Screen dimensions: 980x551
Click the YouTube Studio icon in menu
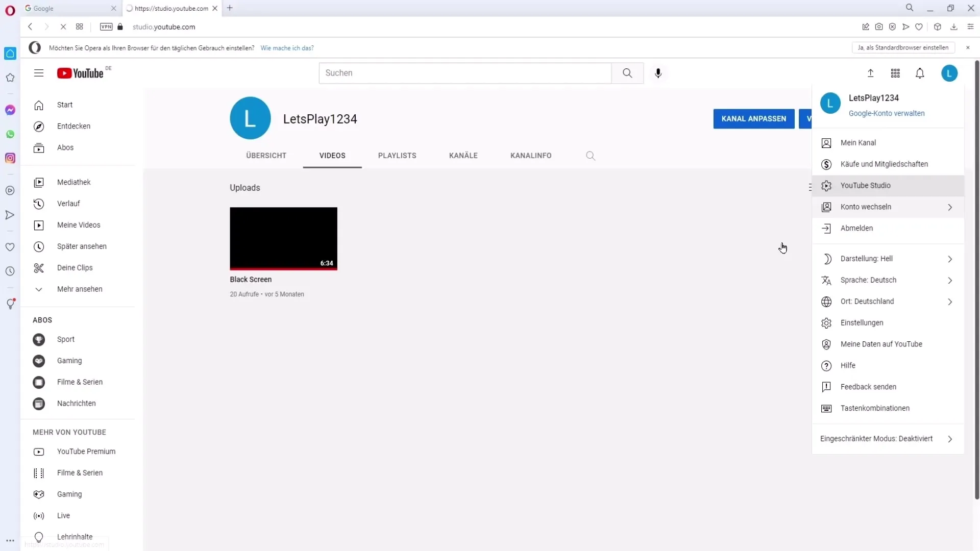826,185
